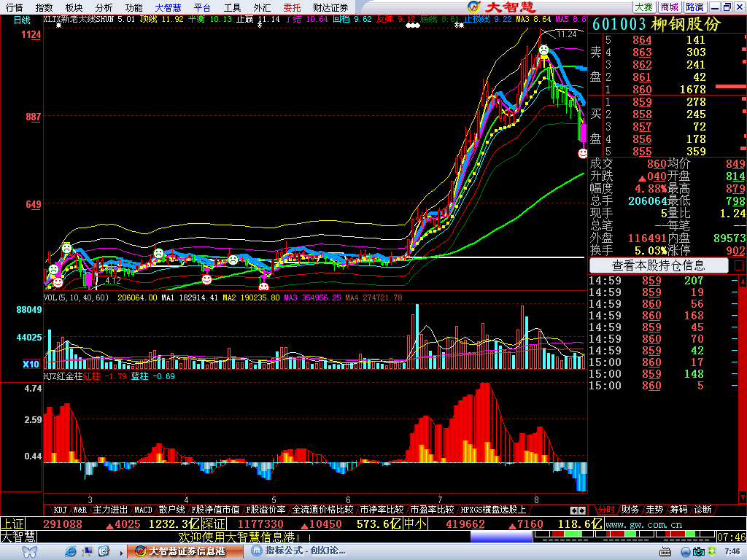The height and width of the screenshot is (560, 747).
Task: Click the green shield tray icon
Action: tap(712, 551)
